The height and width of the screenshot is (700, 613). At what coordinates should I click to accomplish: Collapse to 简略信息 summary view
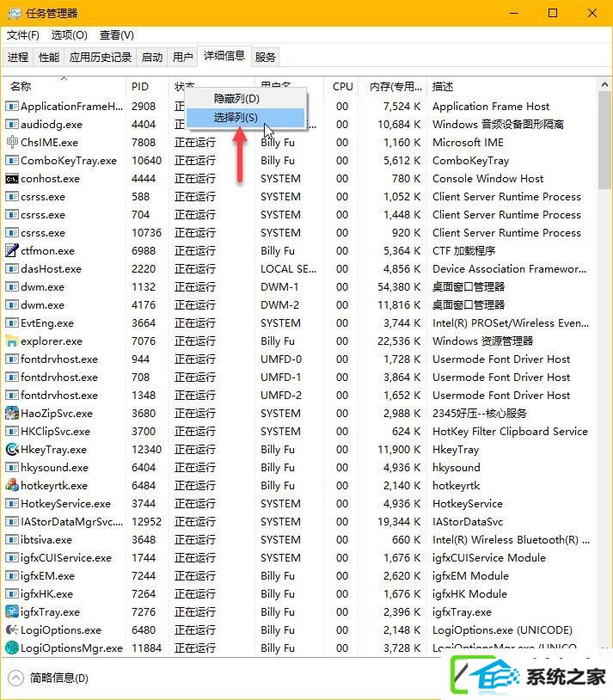tap(48, 679)
